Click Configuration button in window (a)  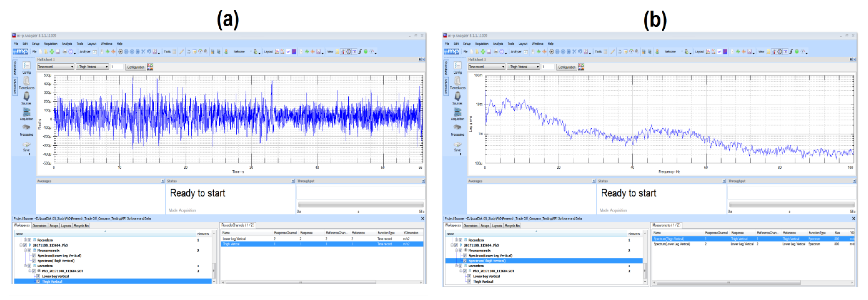135,67
